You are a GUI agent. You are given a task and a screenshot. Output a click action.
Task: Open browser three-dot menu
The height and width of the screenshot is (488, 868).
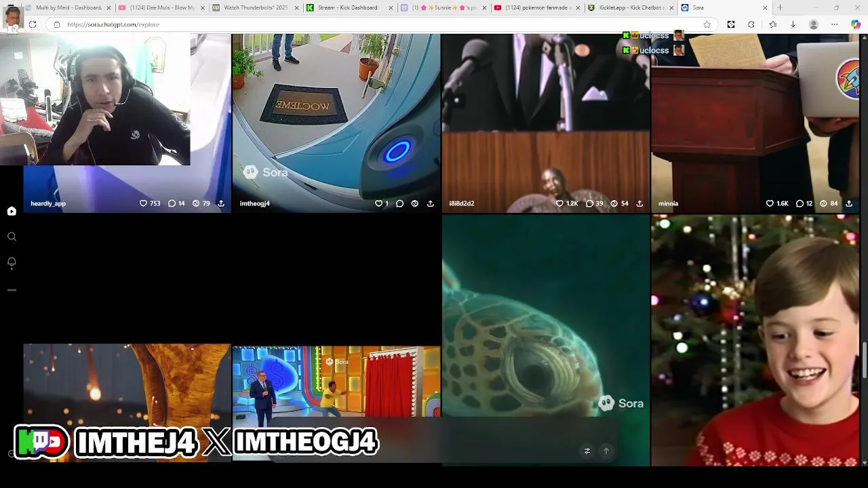pos(835,24)
